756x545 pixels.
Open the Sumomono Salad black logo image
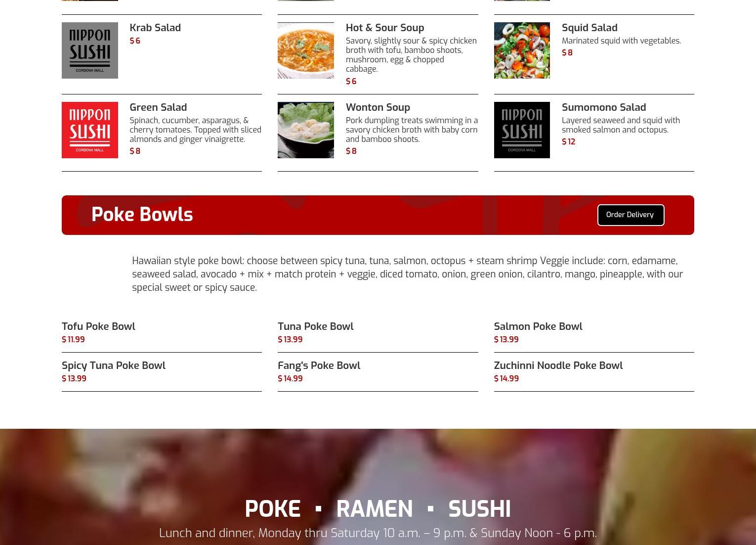click(x=522, y=130)
